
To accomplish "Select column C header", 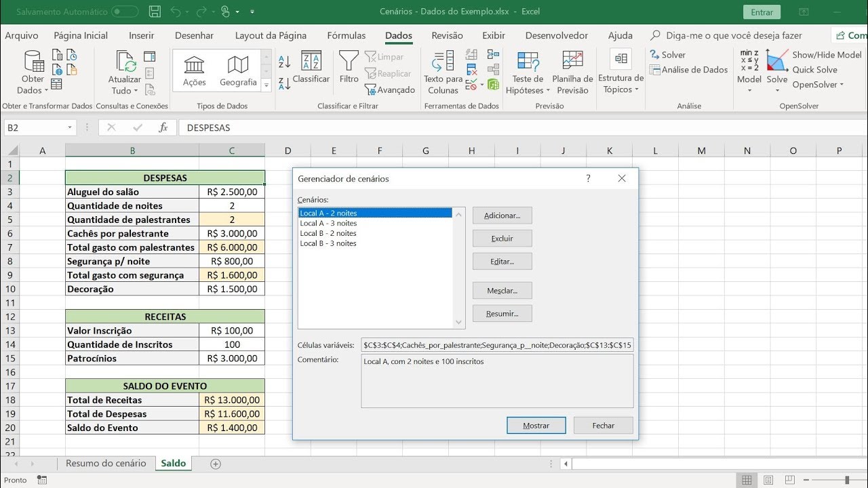I will 232,150.
